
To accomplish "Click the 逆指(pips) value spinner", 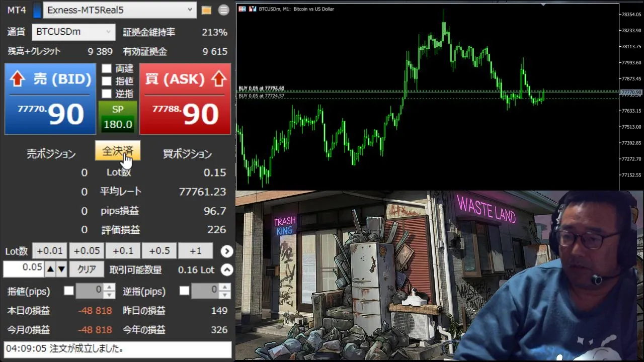I will (x=211, y=291).
